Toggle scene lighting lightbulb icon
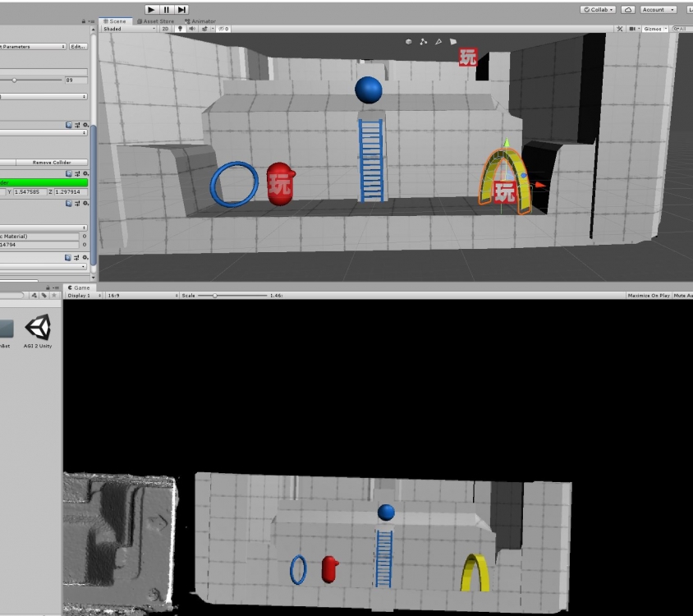693x616 pixels. coord(181,29)
